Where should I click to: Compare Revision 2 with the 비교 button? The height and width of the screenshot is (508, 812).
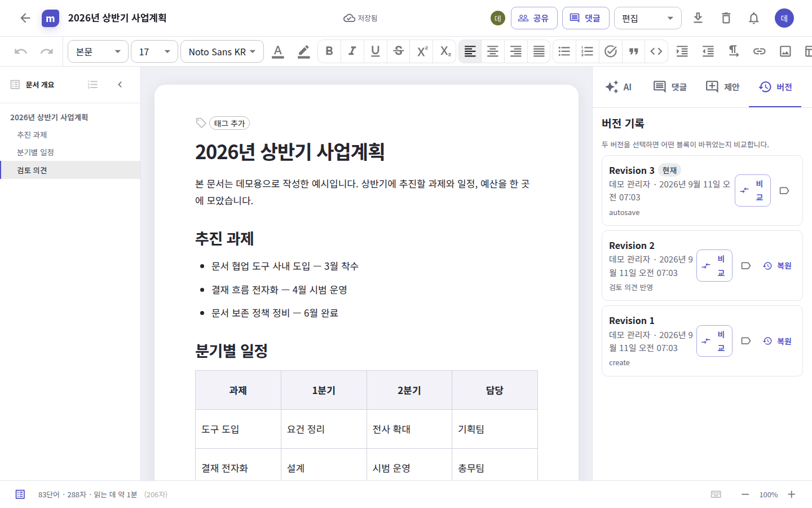[714, 265]
